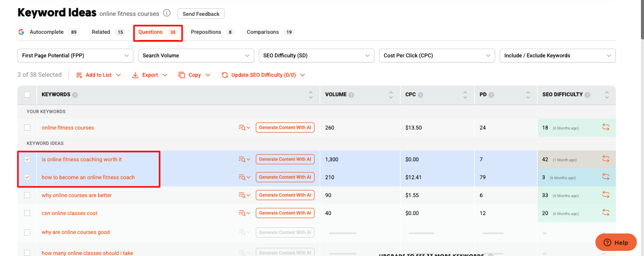Screen dimensions: 644x256
Task: Open the First Page Potential (FPP) dropdown
Action: point(75,55)
